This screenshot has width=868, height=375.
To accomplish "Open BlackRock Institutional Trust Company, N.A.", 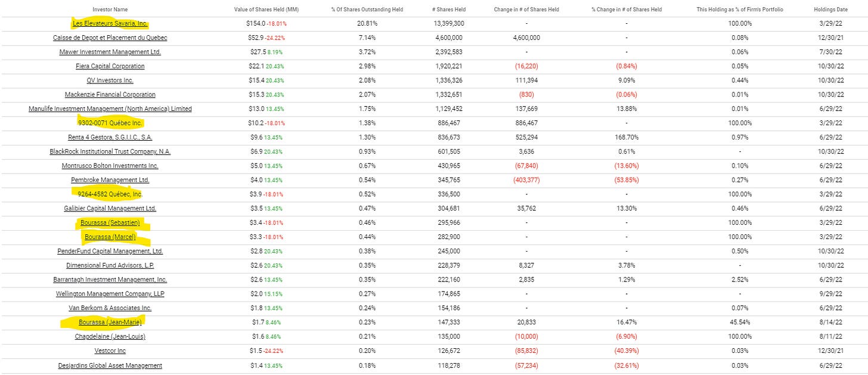I will coord(110,151).
